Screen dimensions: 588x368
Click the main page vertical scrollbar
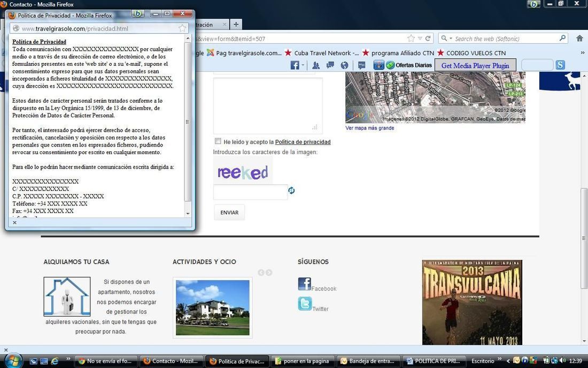(584, 238)
